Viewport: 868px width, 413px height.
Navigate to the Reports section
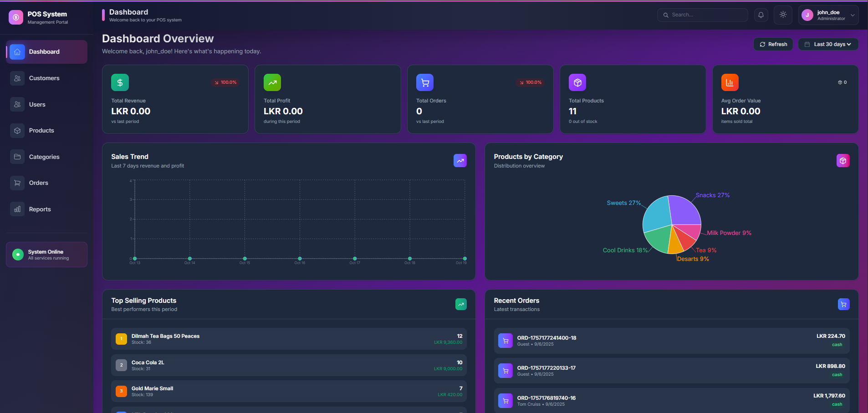[39, 209]
